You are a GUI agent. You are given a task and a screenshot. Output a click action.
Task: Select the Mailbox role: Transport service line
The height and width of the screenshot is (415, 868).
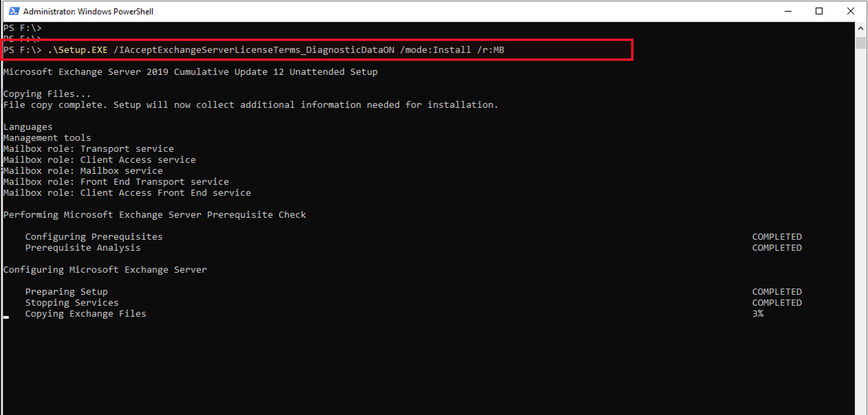pyautogui.click(x=88, y=148)
